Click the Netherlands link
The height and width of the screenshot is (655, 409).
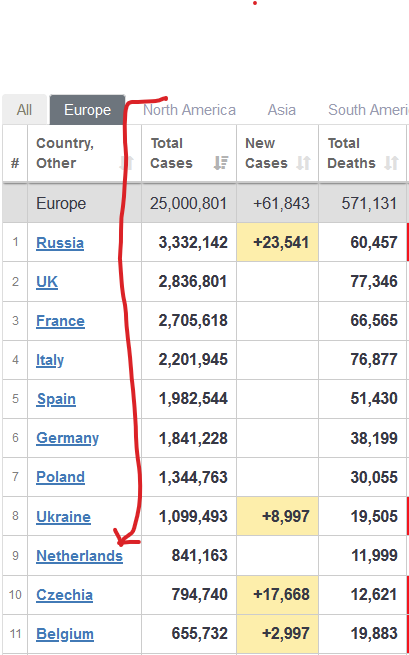pyautogui.click(x=79, y=556)
